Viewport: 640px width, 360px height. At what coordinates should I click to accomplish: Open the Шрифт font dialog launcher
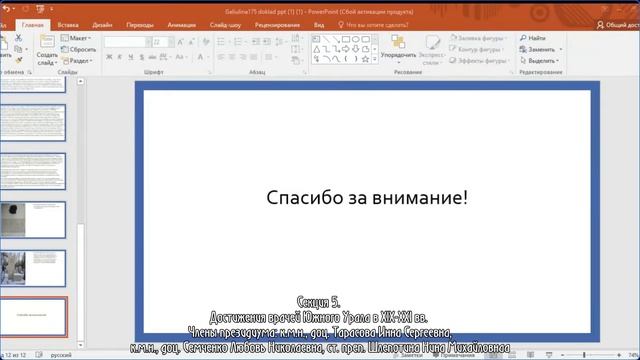click(x=210, y=72)
